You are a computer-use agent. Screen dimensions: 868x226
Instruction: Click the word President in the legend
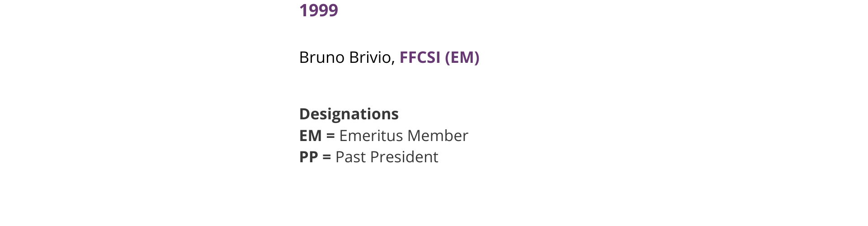404,157
